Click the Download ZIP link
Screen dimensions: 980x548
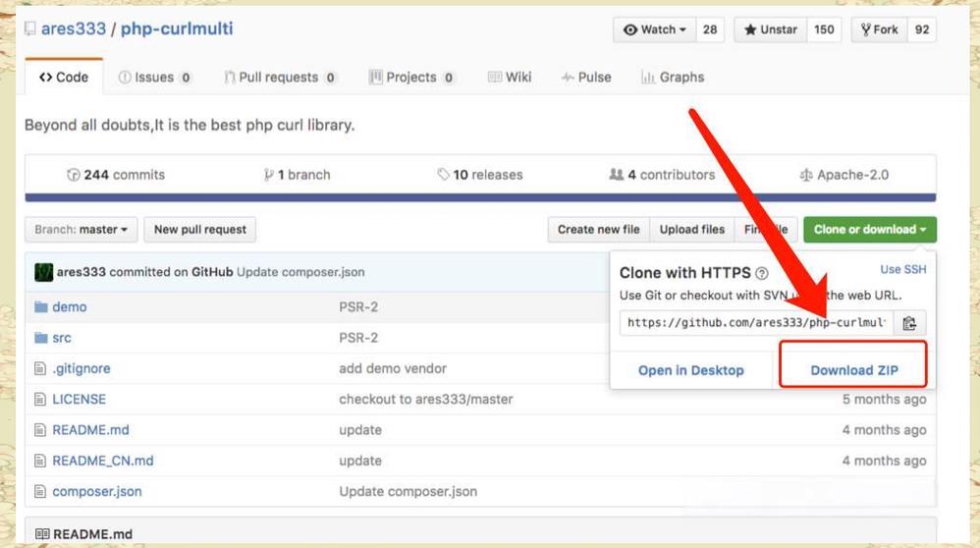pos(853,370)
